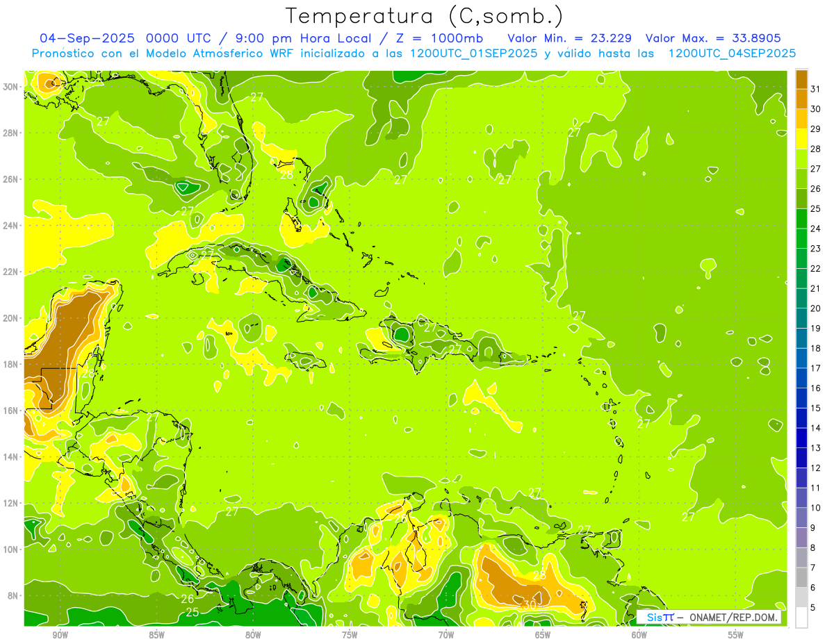Screen dimensions: 834x644
Task: Click the '16N' latitude axis label
Action: click(x=10, y=411)
